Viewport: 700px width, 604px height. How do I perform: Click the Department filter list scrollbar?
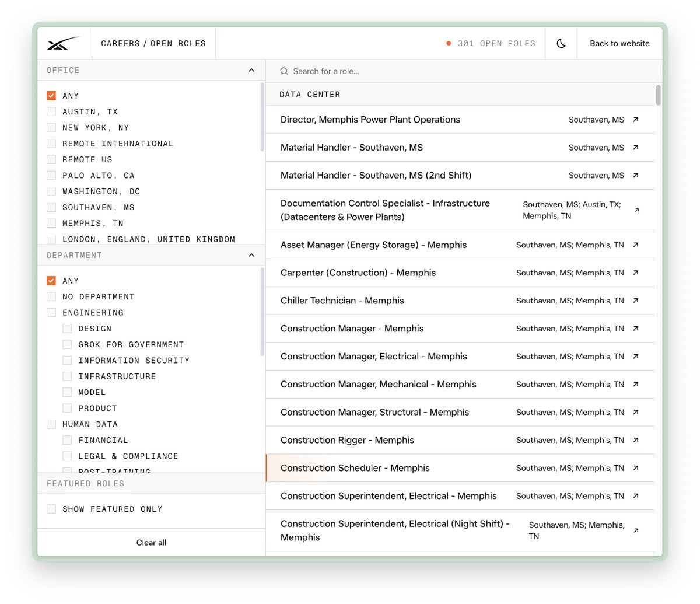[262, 312]
